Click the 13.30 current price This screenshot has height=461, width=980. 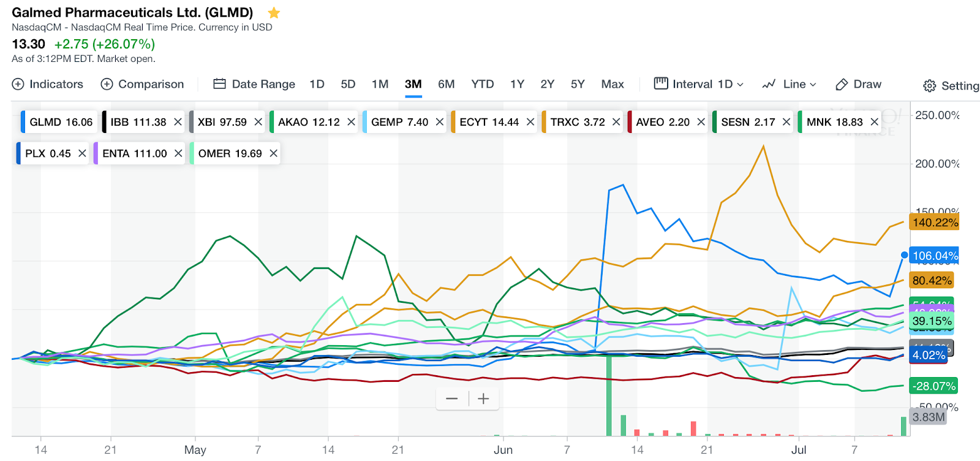point(28,44)
